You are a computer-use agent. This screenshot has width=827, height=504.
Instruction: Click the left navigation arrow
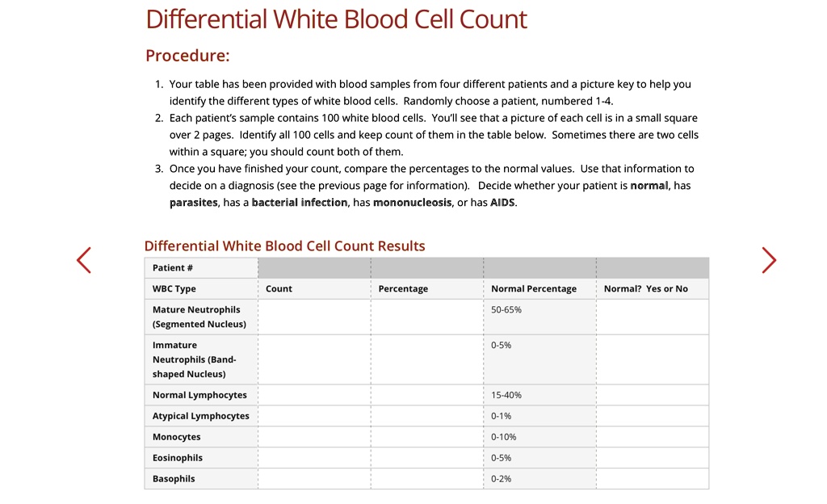(84, 260)
